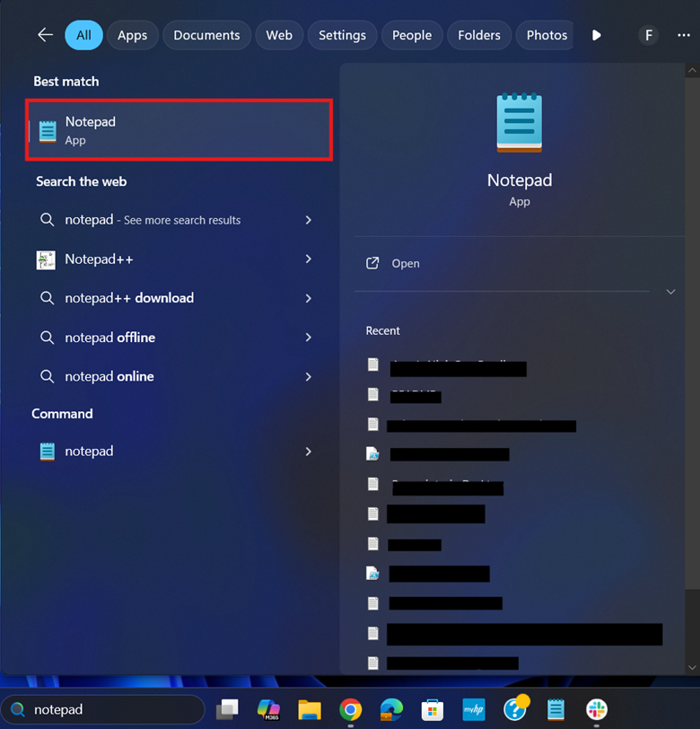The height and width of the screenshot is (729, 700).
Task: Open Slack from the taskbar
Action: point(597,709)
